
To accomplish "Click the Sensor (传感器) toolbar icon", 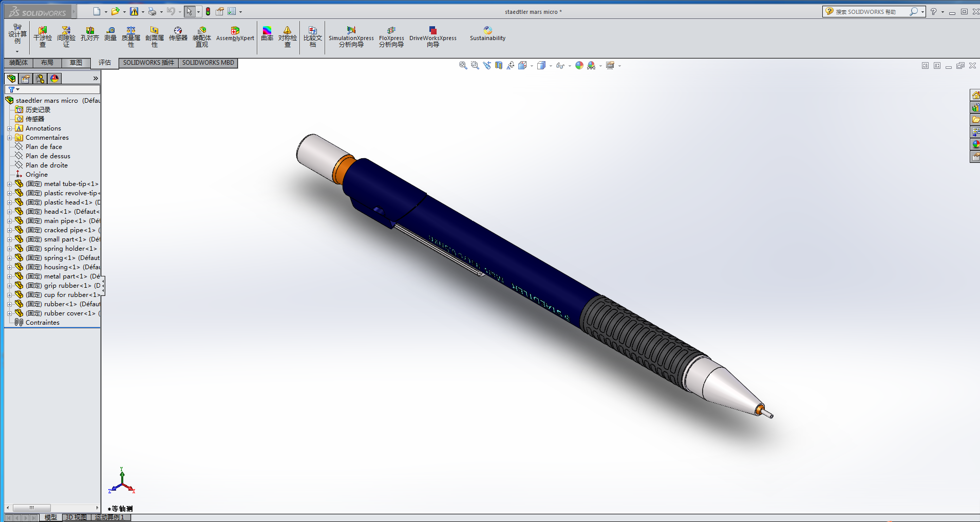I will [178, 34].
